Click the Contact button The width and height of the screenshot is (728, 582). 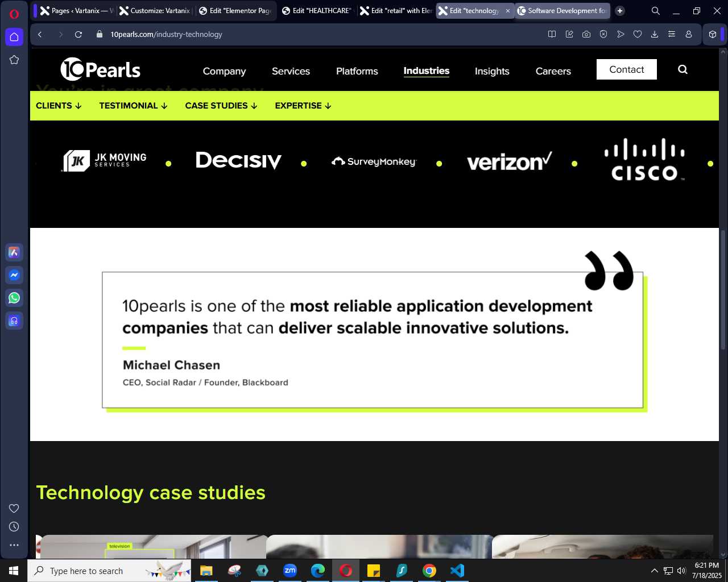click(x=627, y=69)
